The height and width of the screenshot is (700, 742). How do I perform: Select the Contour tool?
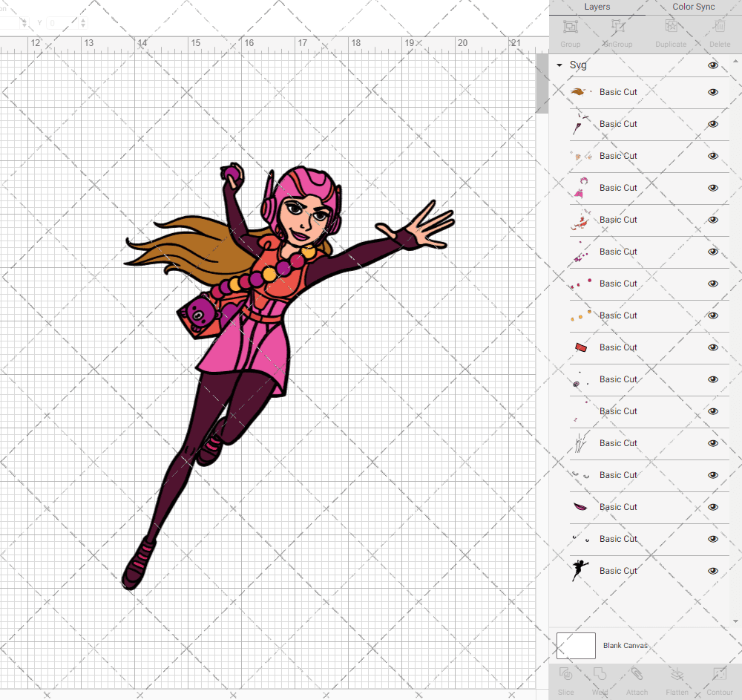[719, 674]
